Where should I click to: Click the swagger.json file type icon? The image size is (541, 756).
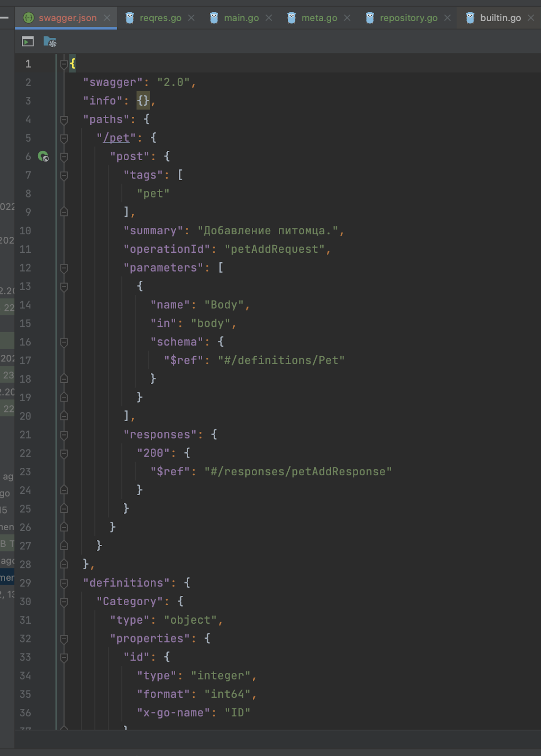click(29, 18)
